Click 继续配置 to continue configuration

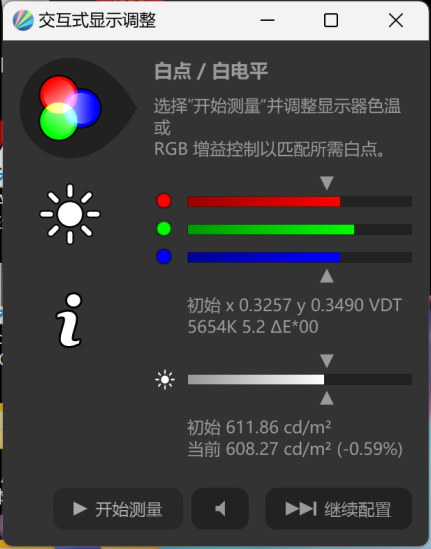pyautogui.click(x=339, y=508)
